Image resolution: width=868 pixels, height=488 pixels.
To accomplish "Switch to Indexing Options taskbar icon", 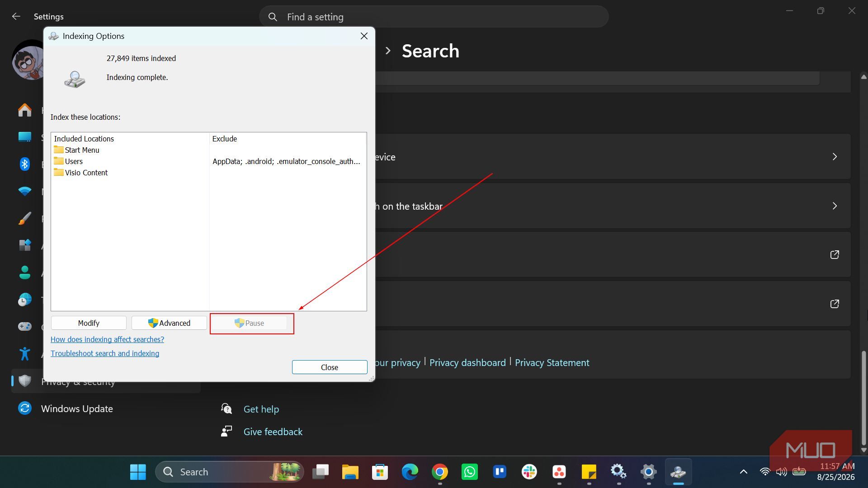I will 678,472.
